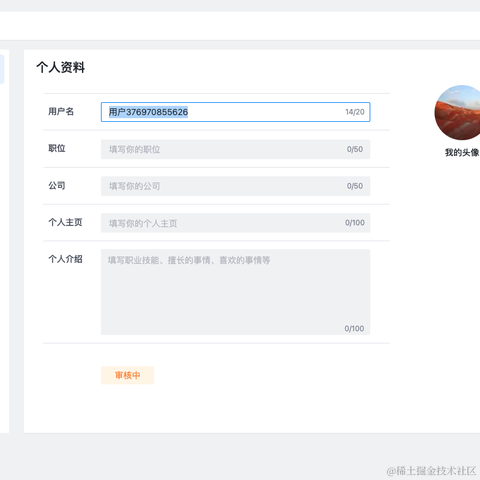The image size is (480, 480).
Task: Click the 个人主页 input field
Action: click(235, 223)
